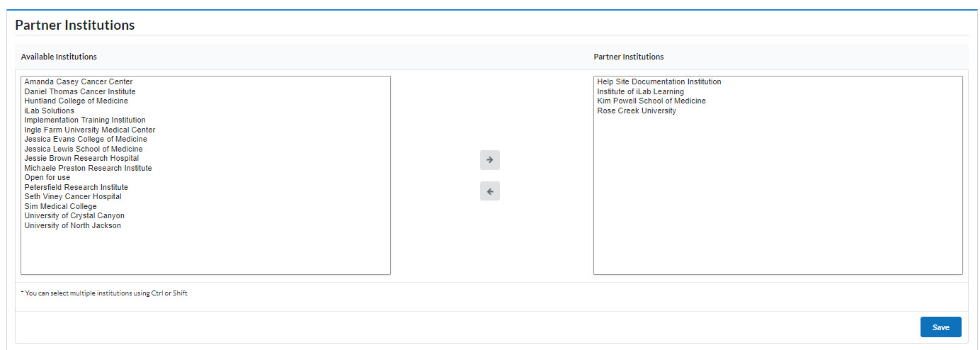Image resolution: width=980 pixels, height=350 pixels.
Task: Select Ingle Farm University Medical Center
Action: (x=90, y=130)
